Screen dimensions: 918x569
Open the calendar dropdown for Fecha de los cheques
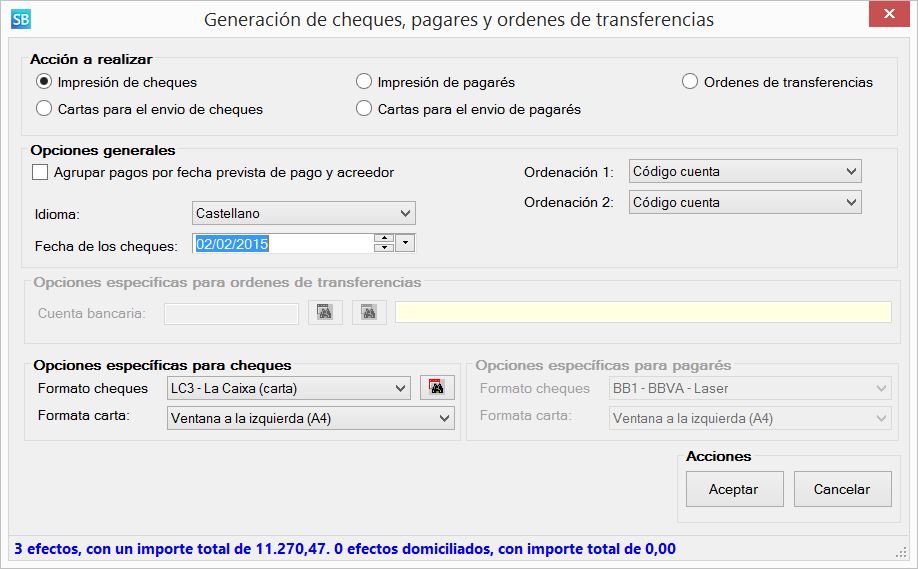click(x=404, y=243)
